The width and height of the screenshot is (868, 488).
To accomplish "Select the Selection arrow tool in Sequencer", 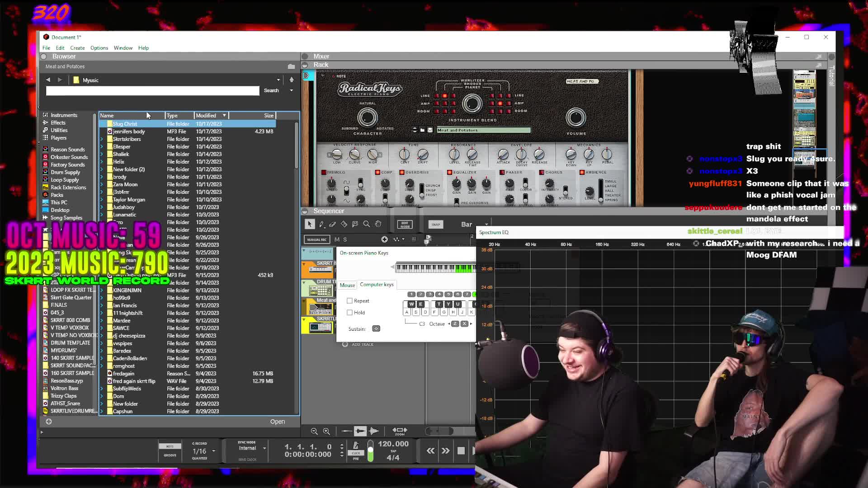I will (x=310, y=224).
